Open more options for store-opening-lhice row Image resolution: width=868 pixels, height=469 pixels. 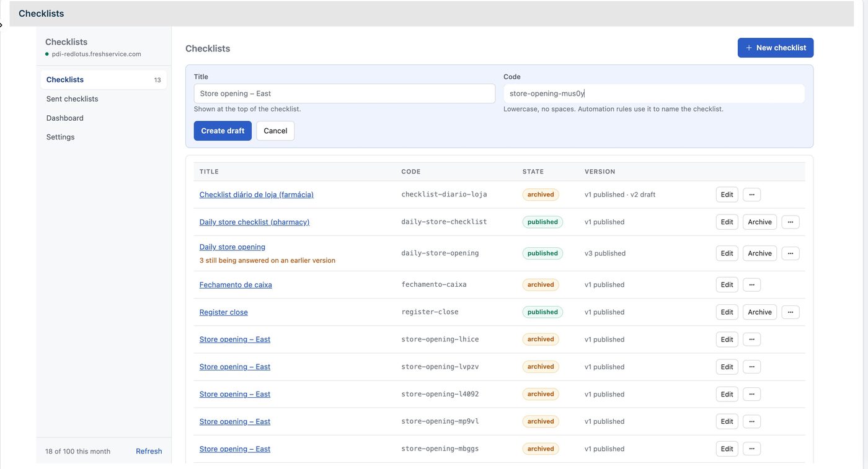(751, 340)
